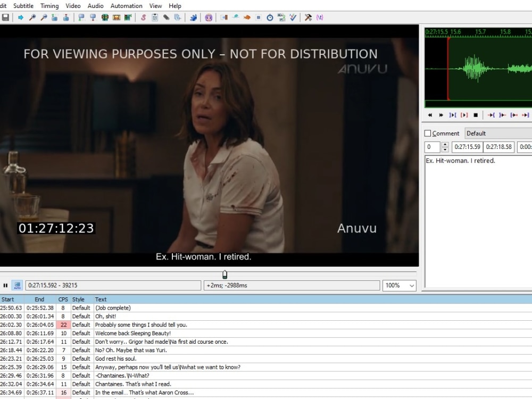Open script Properties clipboard icon

[x=155, y=18]
